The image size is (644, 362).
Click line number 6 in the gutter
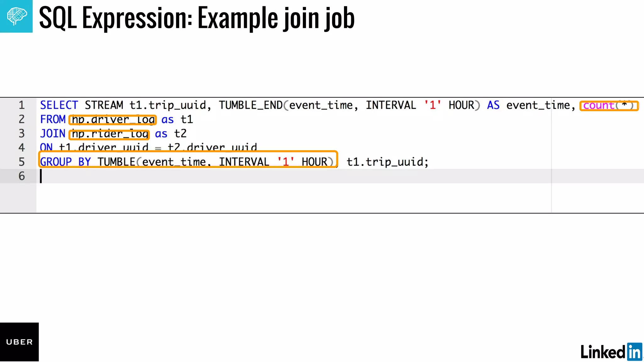[x=21, y=176]
